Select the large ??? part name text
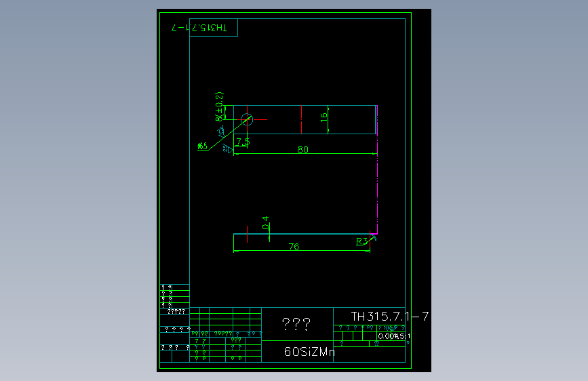 tap(296, 324)
